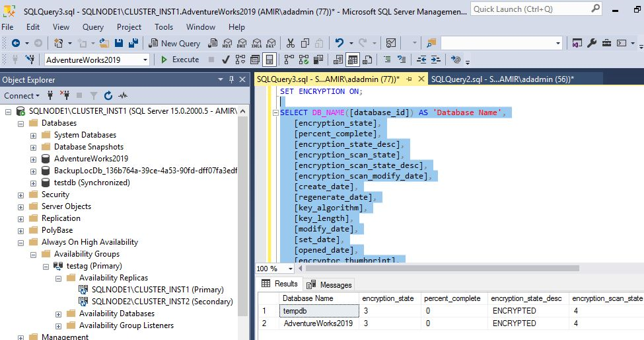Click the New Query button
Image resolution: width=644 pixels, height=340 pixels.
(174, 43)
